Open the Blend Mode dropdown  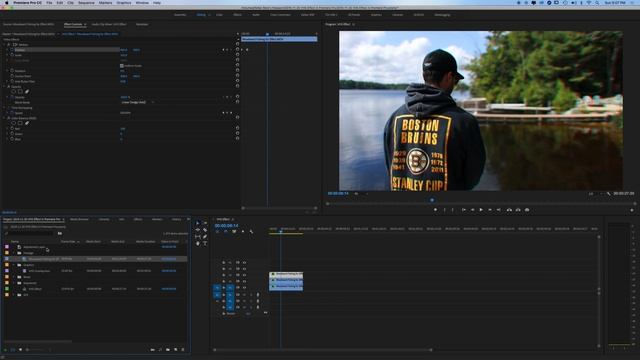(x=137, y=102)
